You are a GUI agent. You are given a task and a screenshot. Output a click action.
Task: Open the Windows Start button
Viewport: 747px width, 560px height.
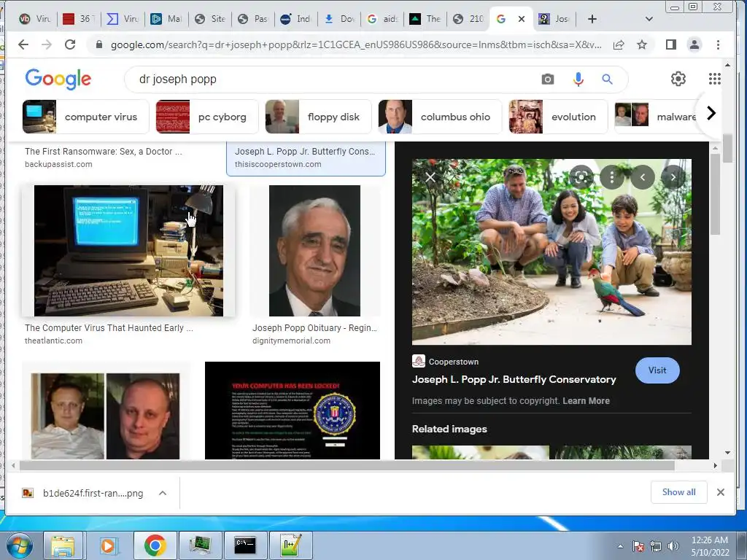(x=18, y=545)
